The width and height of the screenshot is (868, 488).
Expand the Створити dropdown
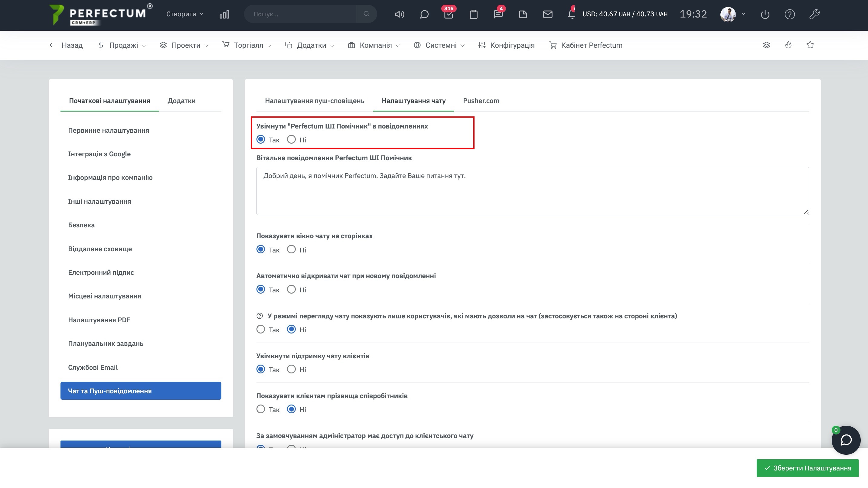coord(184,14)
